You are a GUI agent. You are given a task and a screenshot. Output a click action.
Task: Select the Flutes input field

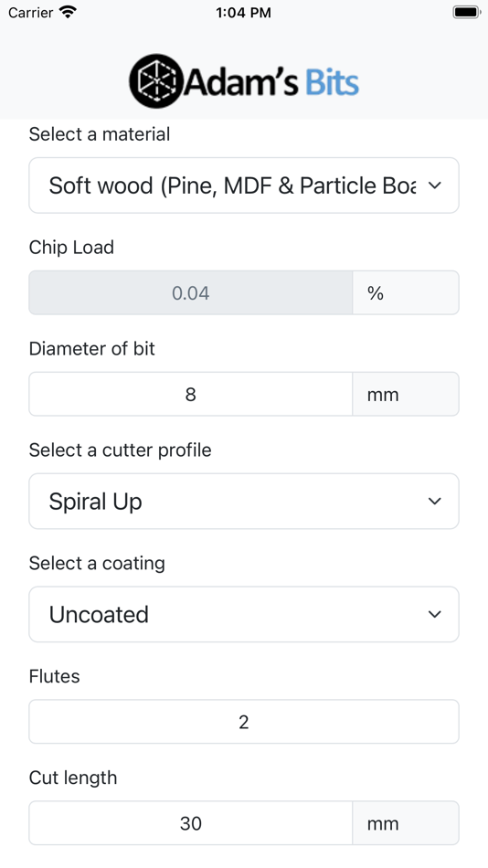pyautogui.click(x=244, y=722)
